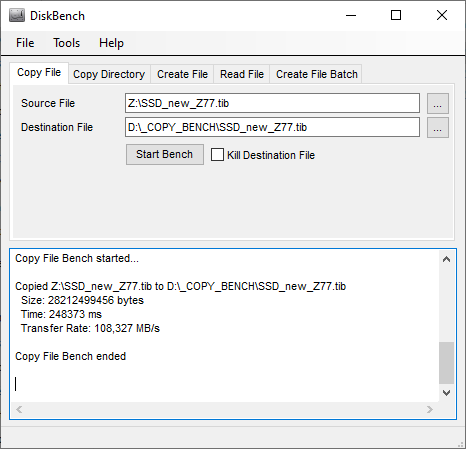This screenshot has height=449, width=466.
Task: Click the Source File label
Action: (x=48, y=103)
